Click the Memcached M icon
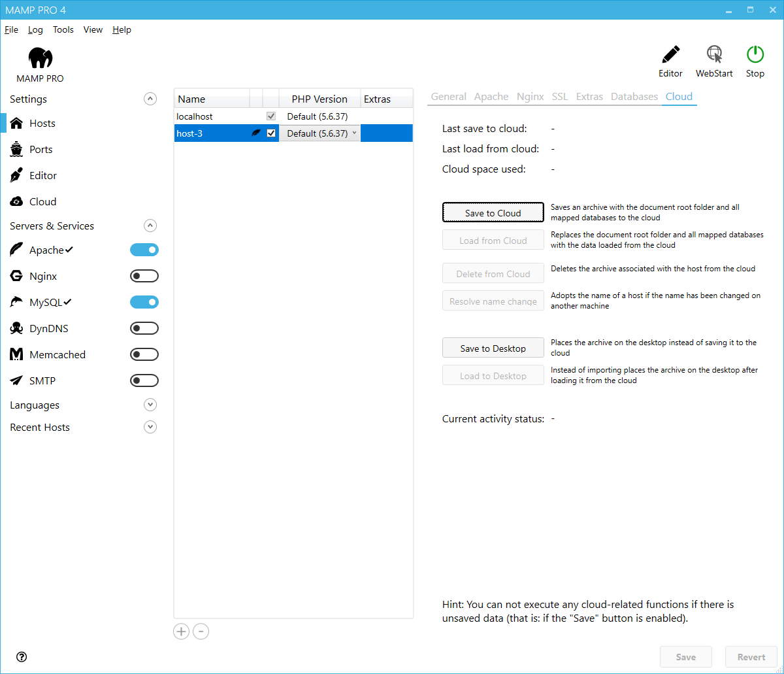 pyautogui.click(x=17, y=355)
